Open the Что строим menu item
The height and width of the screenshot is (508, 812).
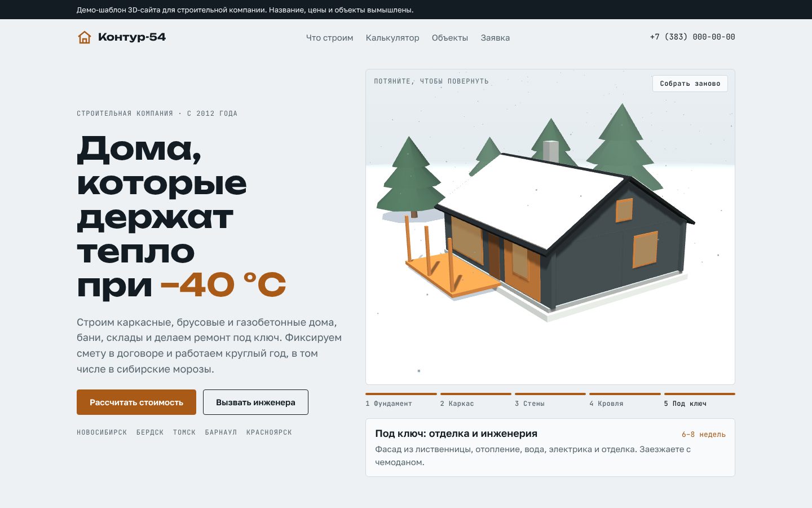tap(329, 38)
